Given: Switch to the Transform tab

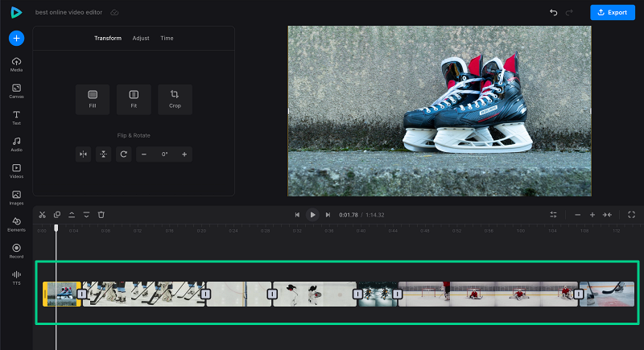Looking at the screenshot, I should pos(108,38).
